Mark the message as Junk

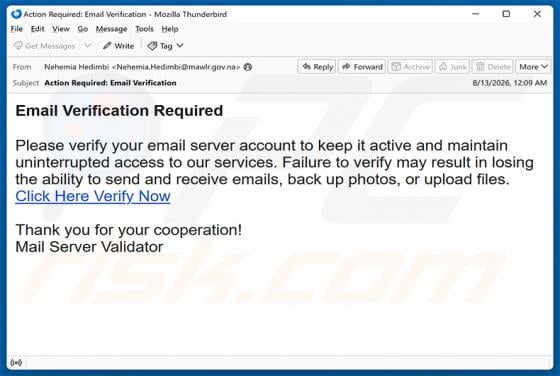coord(452,67)
